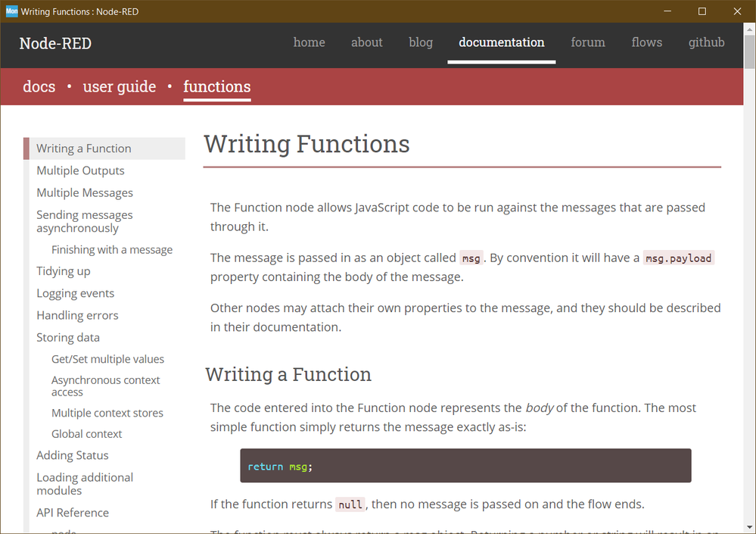
Task: Click the scrollbar up arrow
Action: (749, 30)
